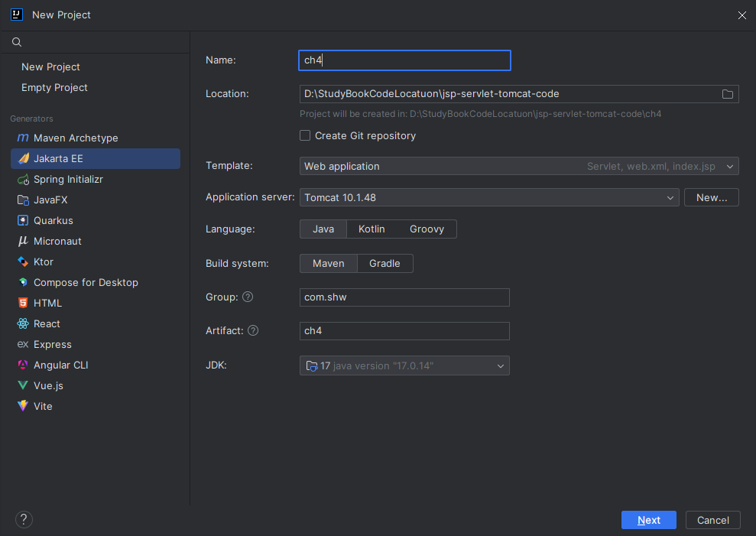
Task: Select Kotlin as the language
Action: 372,229
